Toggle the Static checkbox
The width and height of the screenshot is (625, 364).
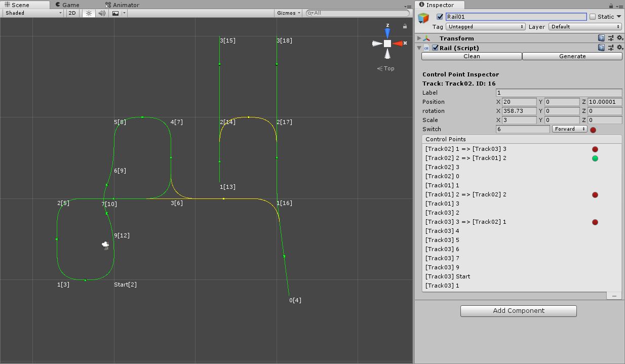[x=592, y=17]
